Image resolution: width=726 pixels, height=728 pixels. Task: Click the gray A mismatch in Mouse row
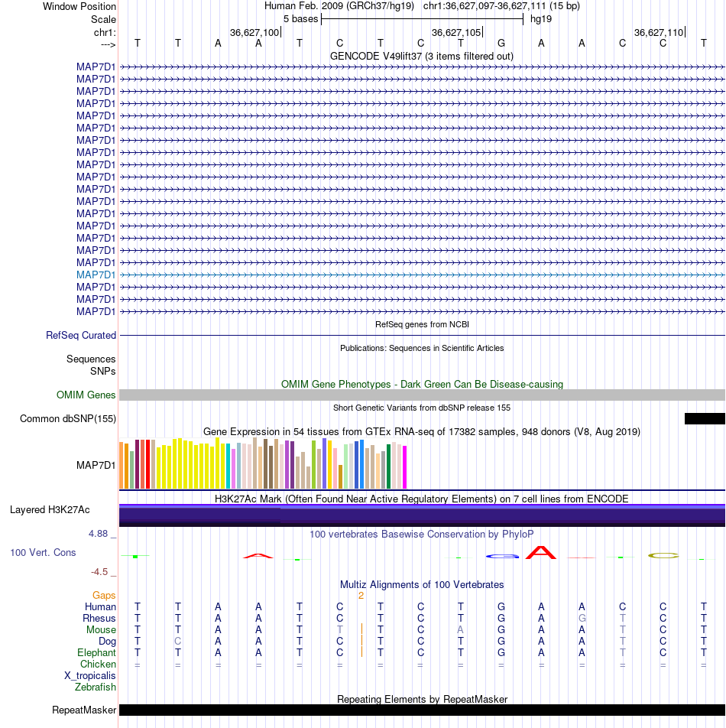pos(460,629)
